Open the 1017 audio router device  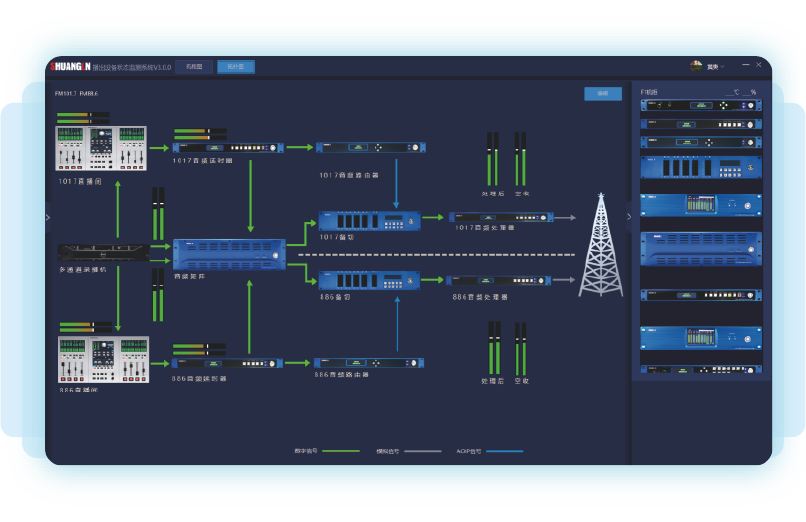click(x=370, y=148)
